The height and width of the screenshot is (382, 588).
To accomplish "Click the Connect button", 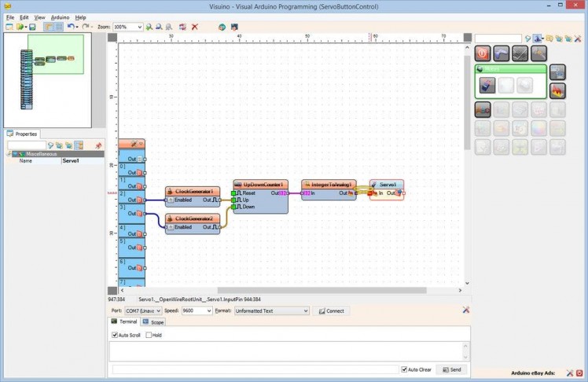I will pyautogui.click(x=331, y=310).
